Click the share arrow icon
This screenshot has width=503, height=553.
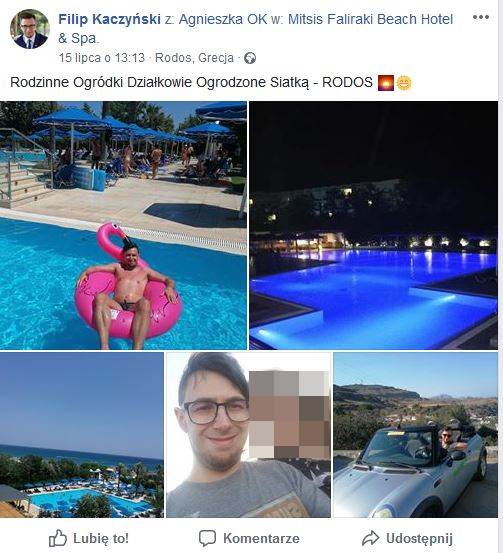coord(370,539)
